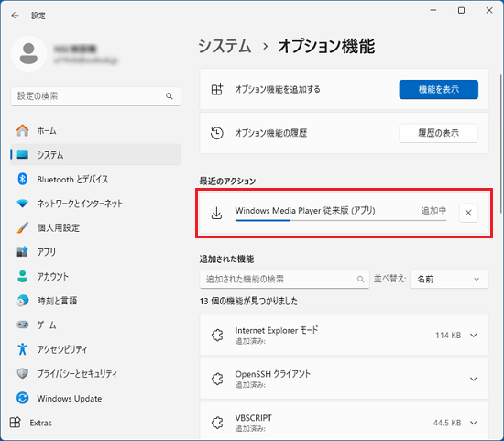Click the search magnifier in 設定の検索
Screen dimensions: 504x441
(170, 96)
